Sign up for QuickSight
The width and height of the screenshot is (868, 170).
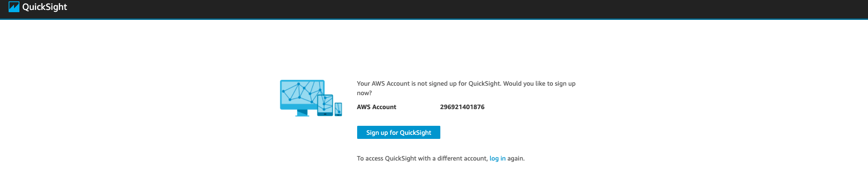pyautogui.click(x=399, y=133)
